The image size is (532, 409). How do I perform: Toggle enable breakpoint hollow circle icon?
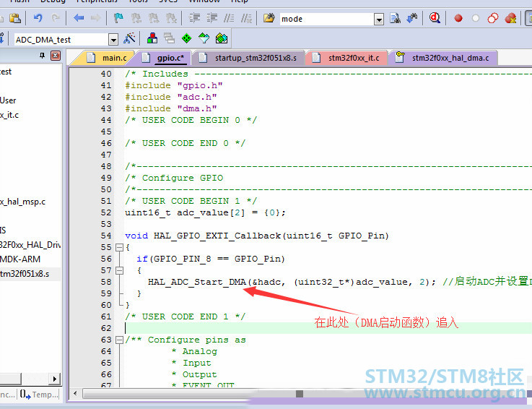tap(476, 18)
